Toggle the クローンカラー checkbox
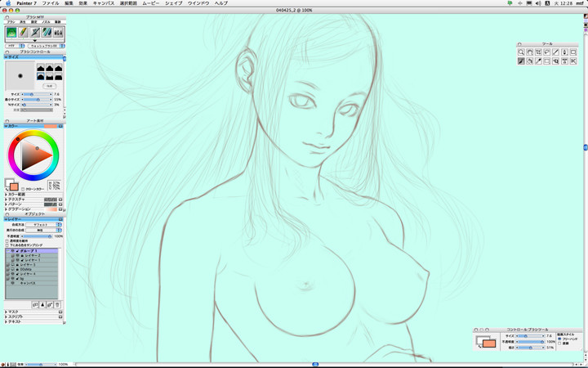Viewport: 588px width, 368px height. pos(23,189)
